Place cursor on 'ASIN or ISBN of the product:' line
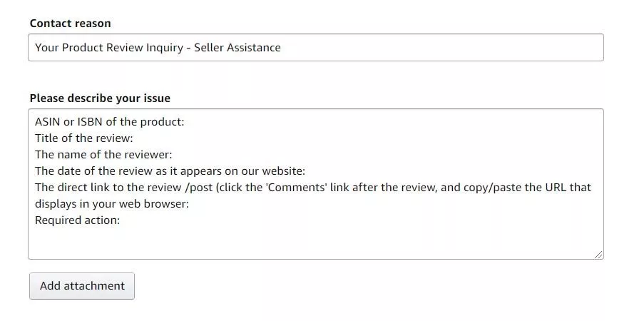Screen dimensions: 644x321 (x=109, y=122)
